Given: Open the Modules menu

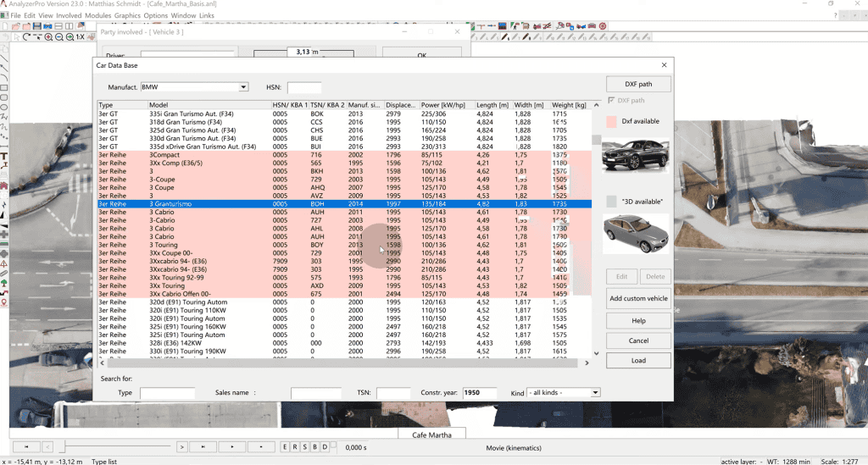Looking at the screenshot, I should (x=97, y=15).
